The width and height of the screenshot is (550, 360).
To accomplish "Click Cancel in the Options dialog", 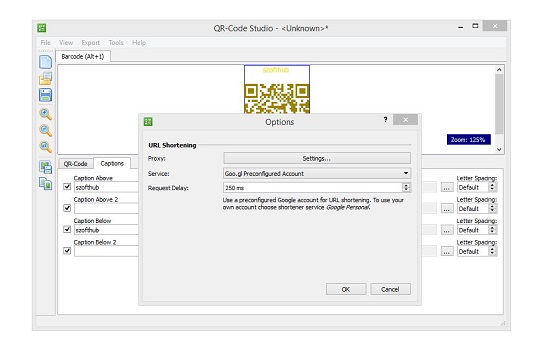I will pyautogui.click(x=390, y=289).
